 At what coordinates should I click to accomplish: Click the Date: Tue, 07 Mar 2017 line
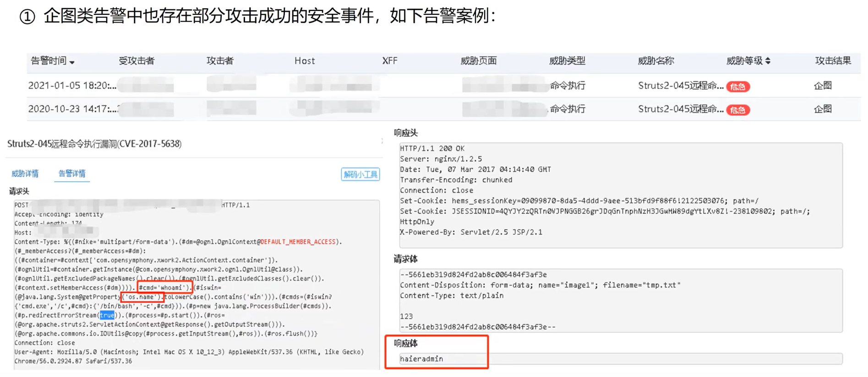[475, 169]
